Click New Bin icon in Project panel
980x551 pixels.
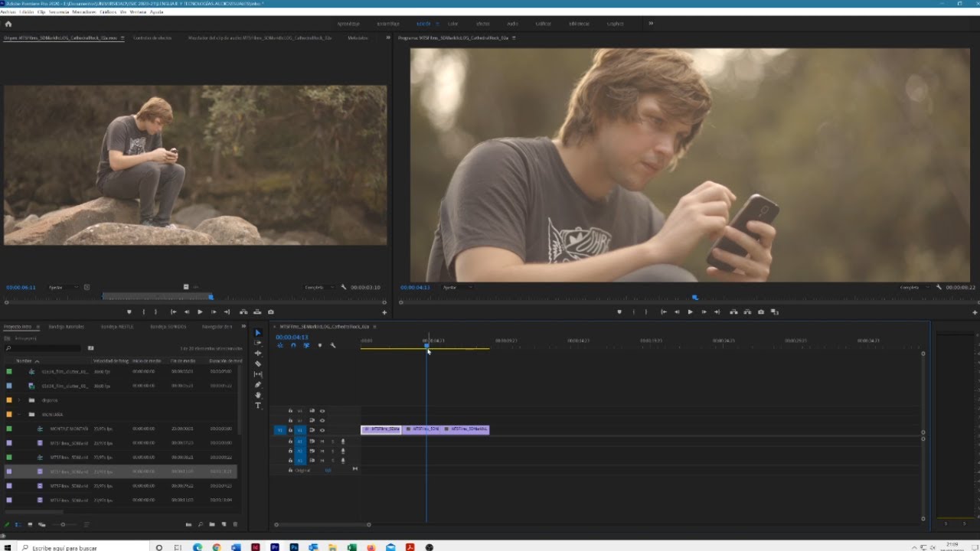point(212,524)
